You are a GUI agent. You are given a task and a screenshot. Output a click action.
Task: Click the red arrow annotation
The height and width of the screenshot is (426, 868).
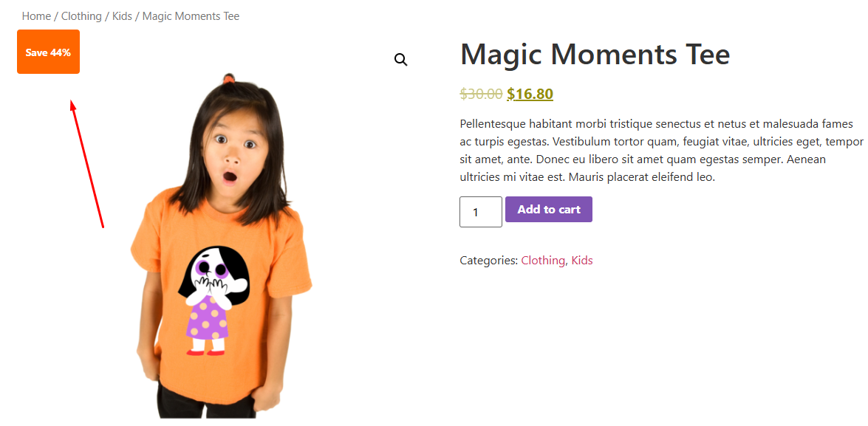pos(87,164)
